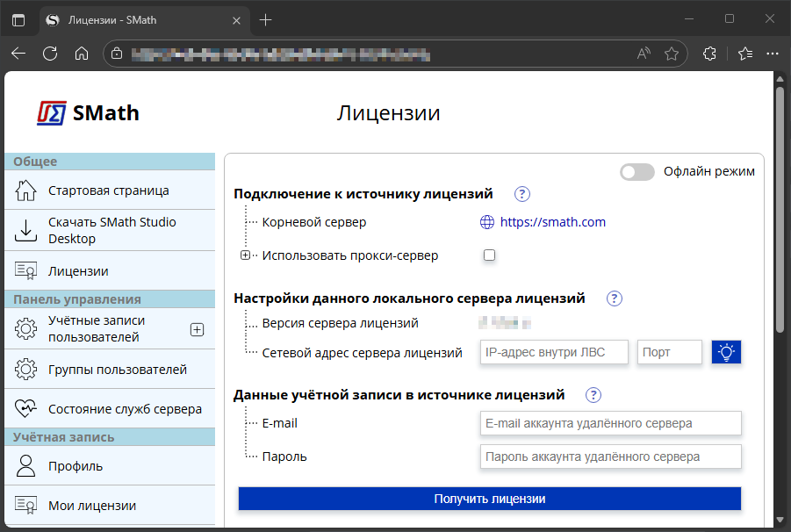Click help icon beside Подключение к источнику лицензий
Viewport: 791px width, 532px height.
[522, 194]
